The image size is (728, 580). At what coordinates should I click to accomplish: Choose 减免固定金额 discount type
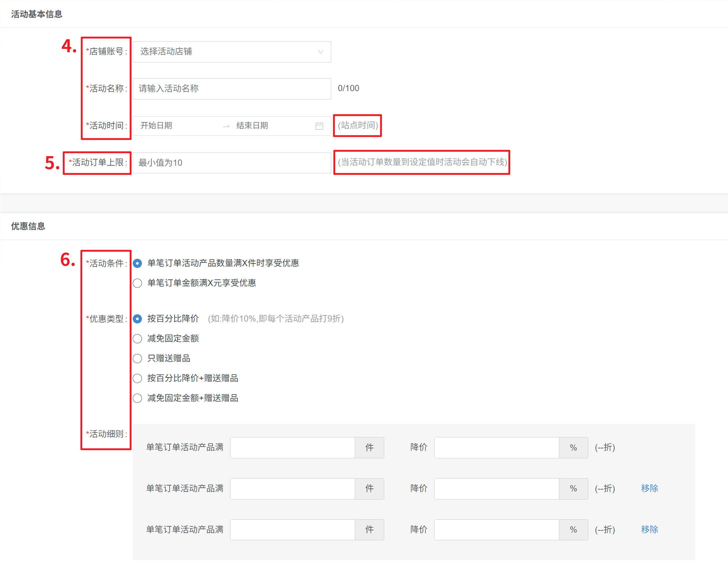pyautogui.click(x=138, y=339)
